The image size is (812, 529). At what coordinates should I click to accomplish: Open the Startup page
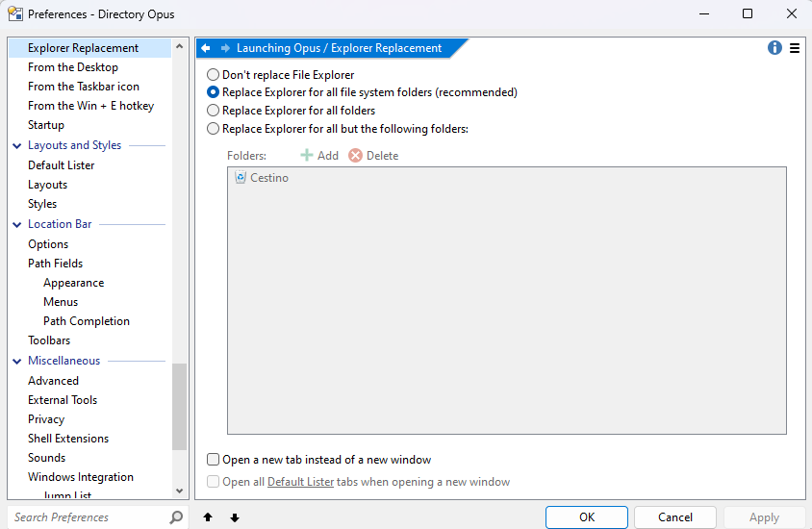46,125
